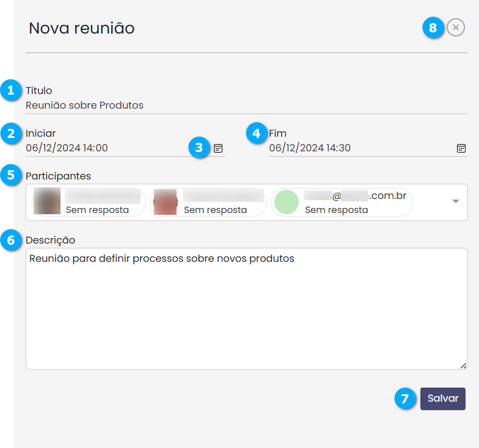Viewport: 479px width, 448px height.
Task: Select the participant email ending in .com.br
Action: [354, 196]
